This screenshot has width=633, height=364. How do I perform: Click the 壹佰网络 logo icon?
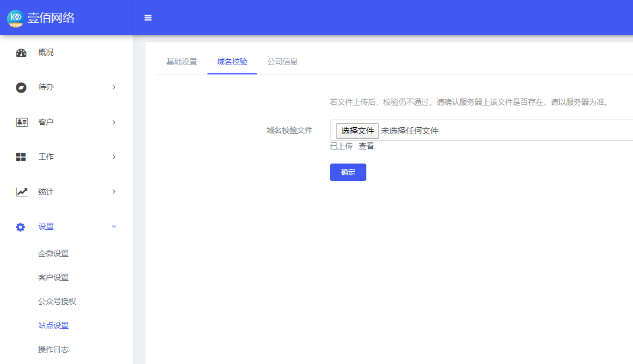pyautogui.click(x=16, y=18)
